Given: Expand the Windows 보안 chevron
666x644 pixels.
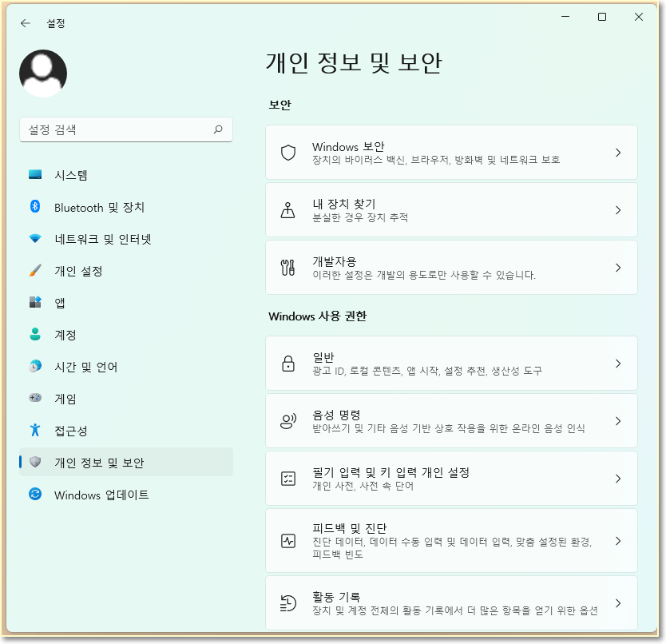Looking at the screenshot, I should (618, 153).
